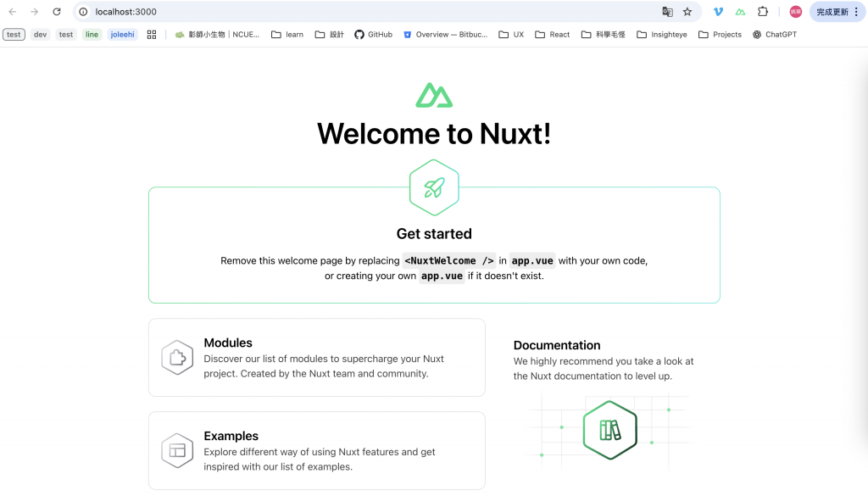The image size is (868, 496).
Task: Click the first app.vue code text
Action: tap(532, 261)
